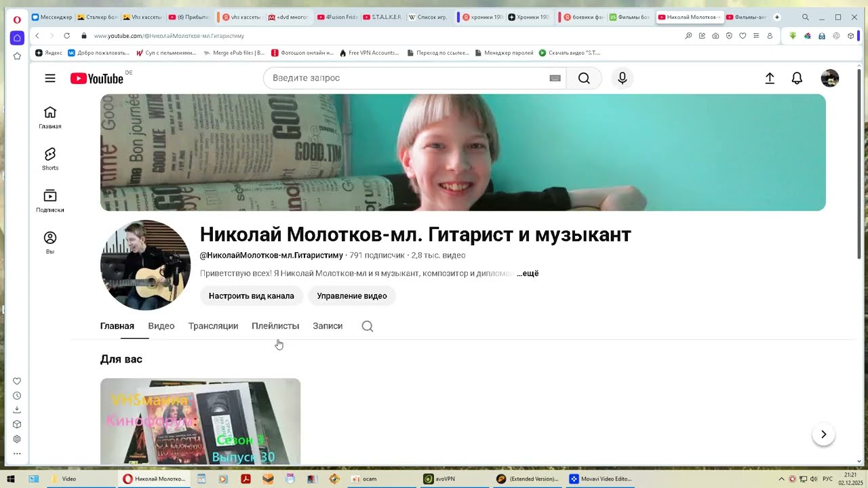Open Opera sidebar settings gear
Image resolution: width=868 pixels, height=488 pixels.
point(17,439)
